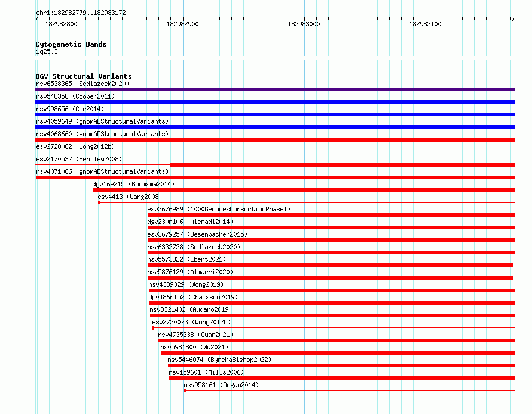Click the DGV Structural Variants track title
The width and height of the screenshot is (532, 414).
tap(84, 76)
